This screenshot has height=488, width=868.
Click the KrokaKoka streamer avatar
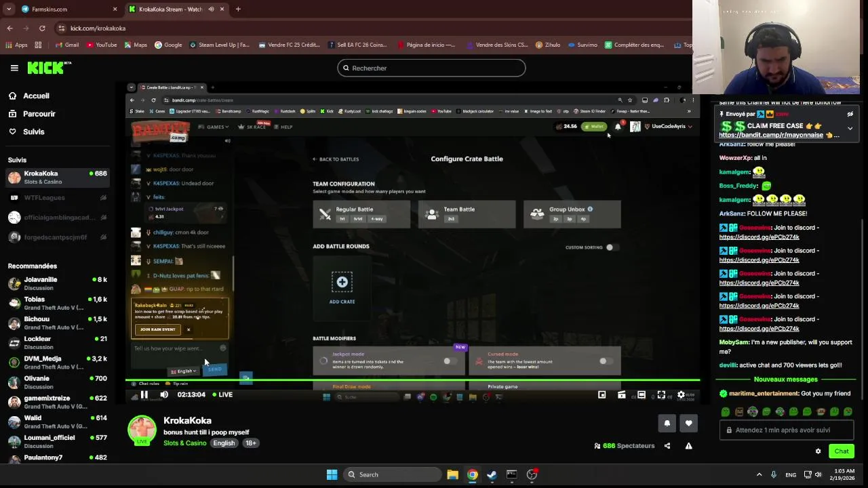(x=142, y=431)
